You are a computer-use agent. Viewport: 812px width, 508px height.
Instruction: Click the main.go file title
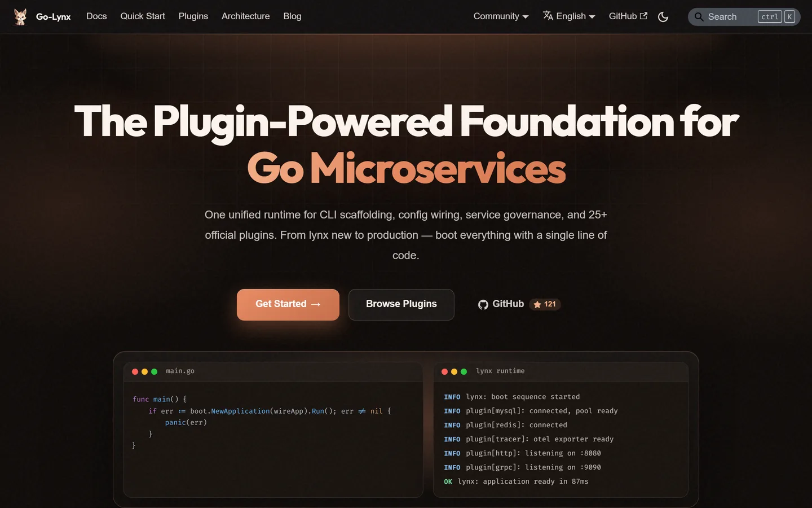(x=180, y=371)
